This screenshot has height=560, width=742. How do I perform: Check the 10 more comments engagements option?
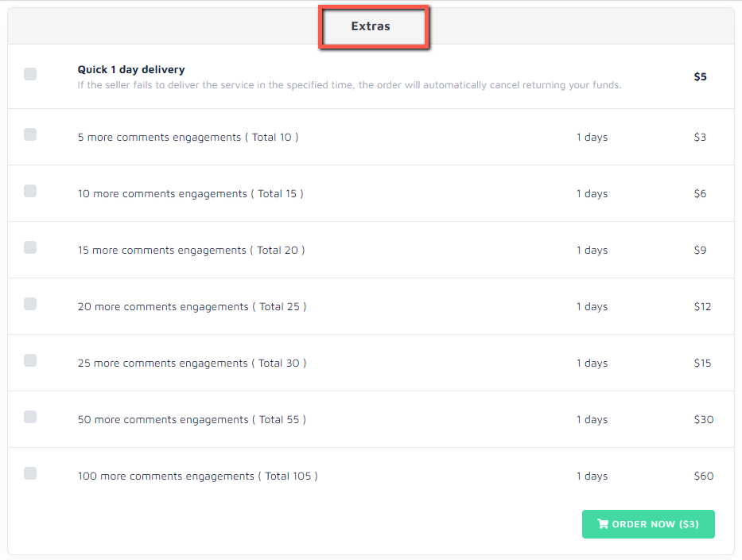[30, 191]
